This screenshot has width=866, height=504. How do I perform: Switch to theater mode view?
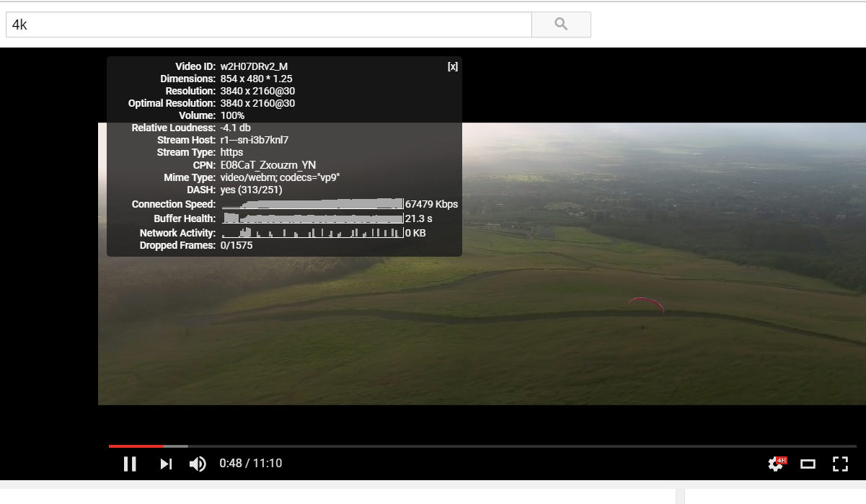click(x=808, y=464)
